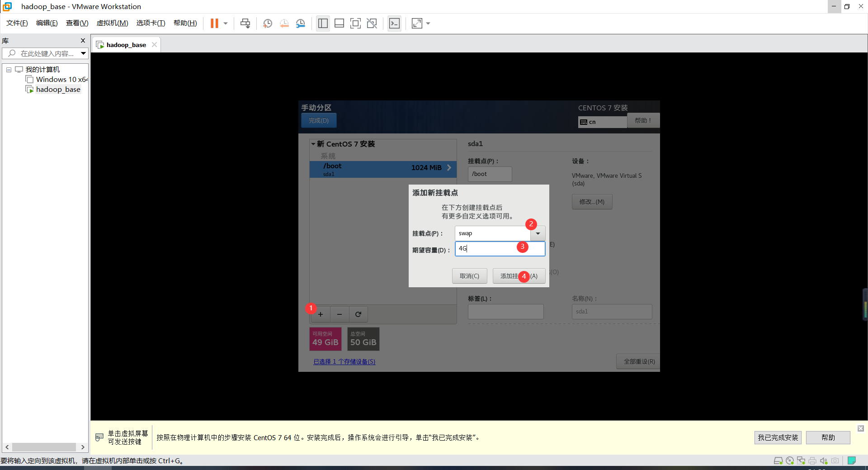Click the 可用空间 49 GiB indicator
Screen dimensions: 868x470
coord(325,339)
